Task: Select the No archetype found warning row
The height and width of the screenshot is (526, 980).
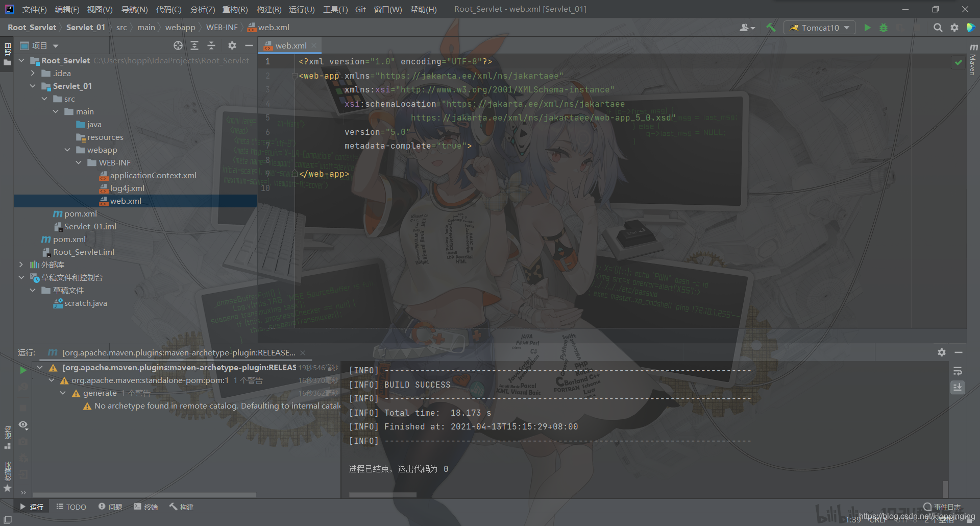Action: [x=212, y=406]
